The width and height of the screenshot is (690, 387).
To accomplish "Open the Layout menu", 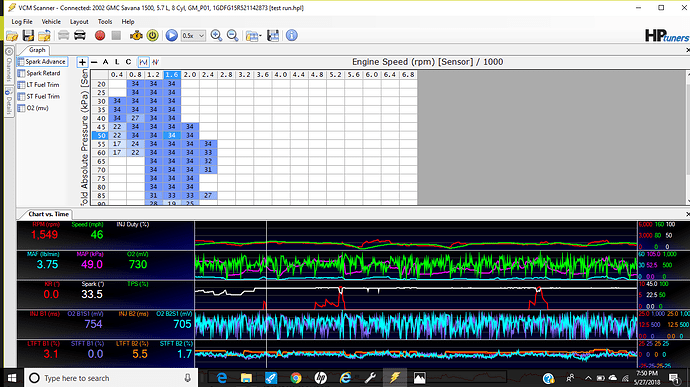I will pos(79,22).
